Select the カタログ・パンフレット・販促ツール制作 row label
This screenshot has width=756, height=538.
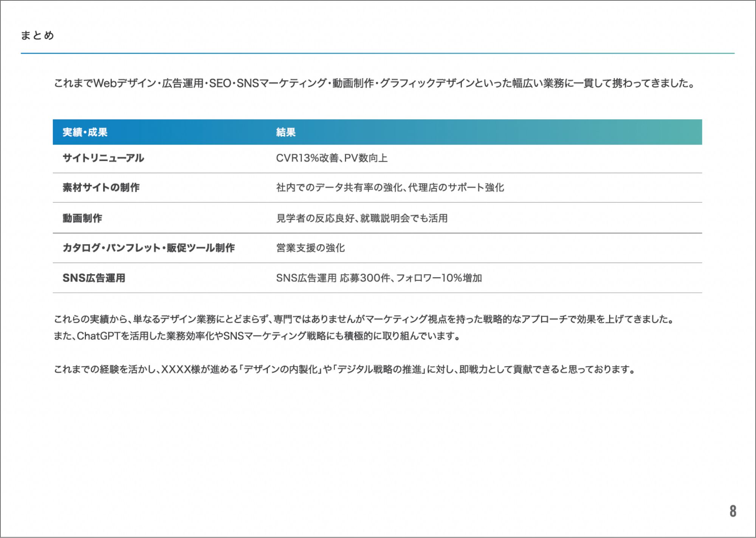coord(149,248)
